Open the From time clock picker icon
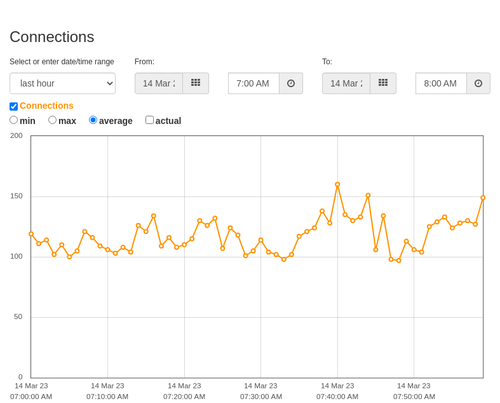 click(x=291, y=83)
